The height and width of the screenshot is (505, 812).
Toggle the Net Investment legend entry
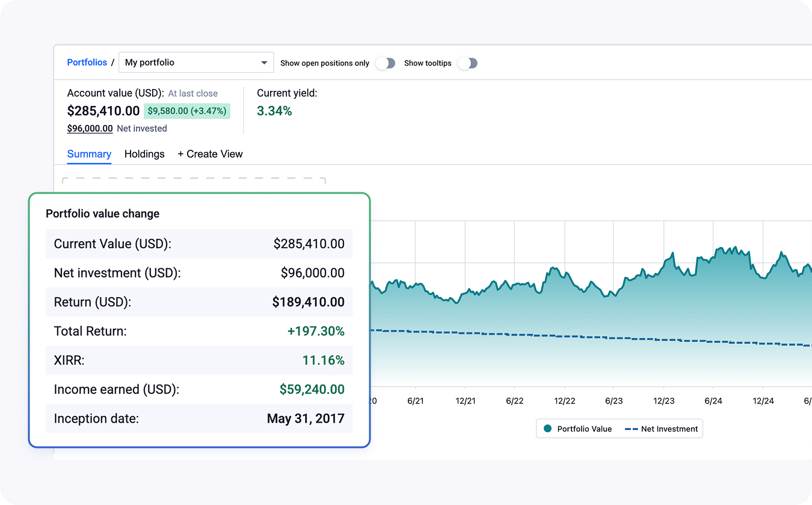(x=662, y=428)
